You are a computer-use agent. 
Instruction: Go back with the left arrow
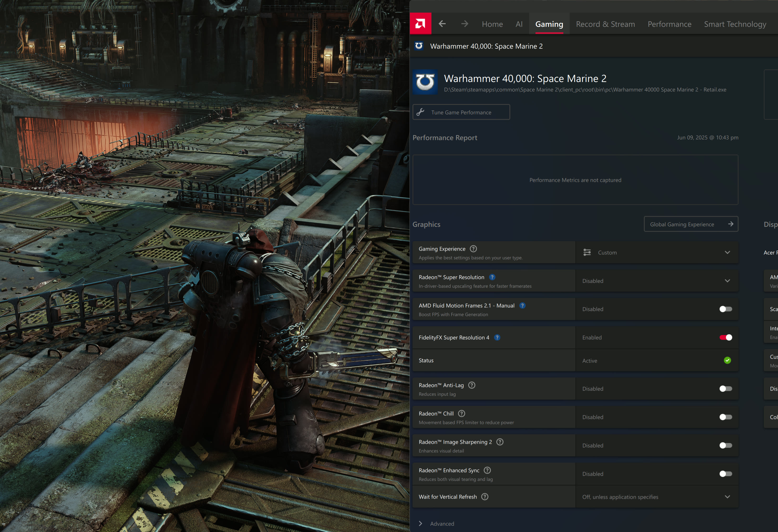pos(442,24)
